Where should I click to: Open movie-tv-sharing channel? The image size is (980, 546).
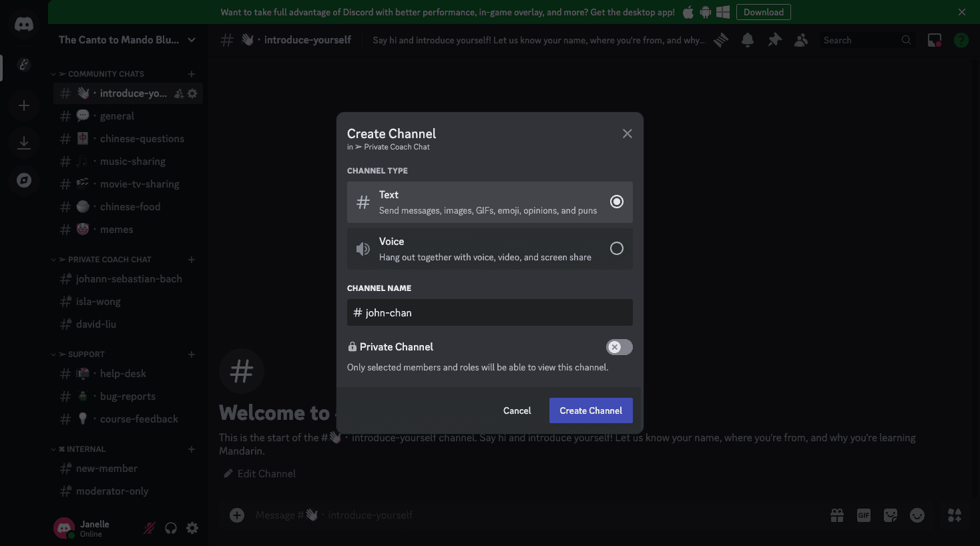click(x=128, y=184)
